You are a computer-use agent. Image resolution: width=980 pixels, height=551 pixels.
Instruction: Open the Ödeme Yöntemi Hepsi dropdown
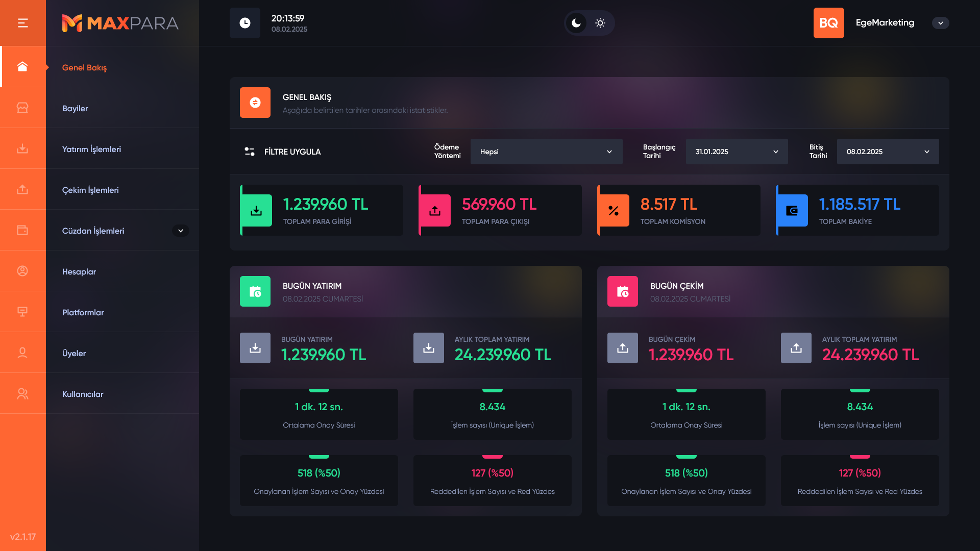point(546,152)
